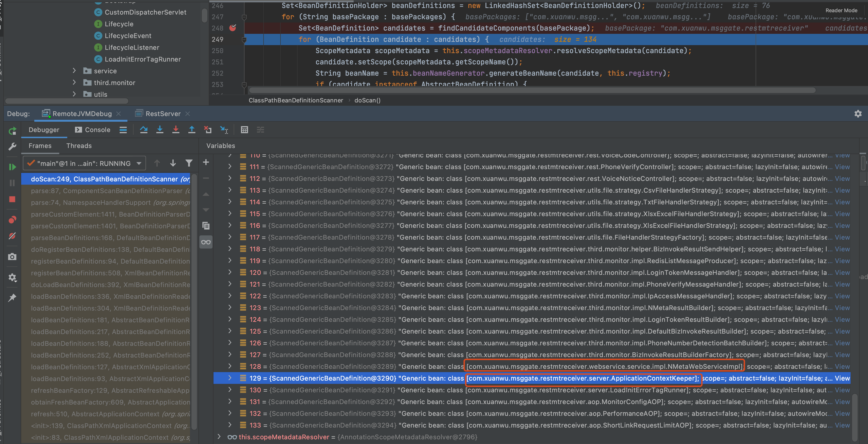Close the RemoteJVMDebug tab

tap(118, 114)
